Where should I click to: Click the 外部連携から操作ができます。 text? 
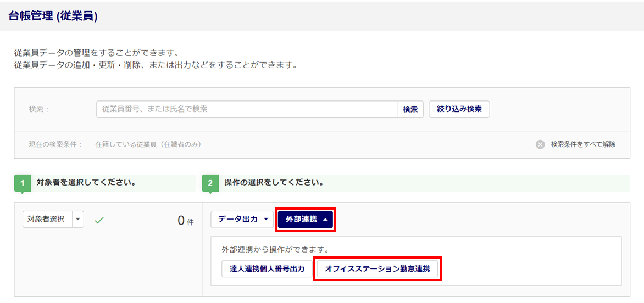(x=276, y=249)
